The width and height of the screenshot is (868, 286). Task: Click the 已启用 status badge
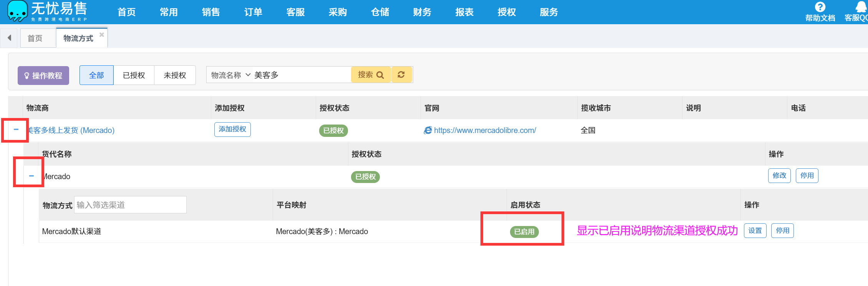pos(524,231)
